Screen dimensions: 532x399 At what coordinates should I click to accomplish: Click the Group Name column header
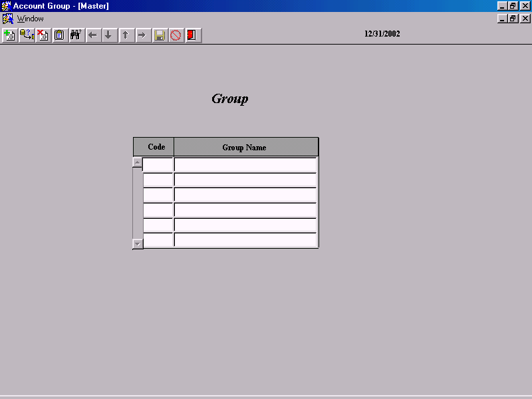coord(245,146)
